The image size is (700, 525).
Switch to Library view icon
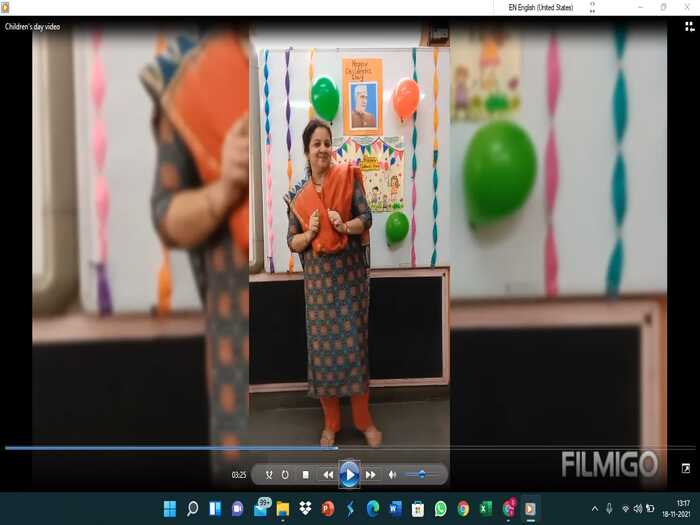point(690,27)
